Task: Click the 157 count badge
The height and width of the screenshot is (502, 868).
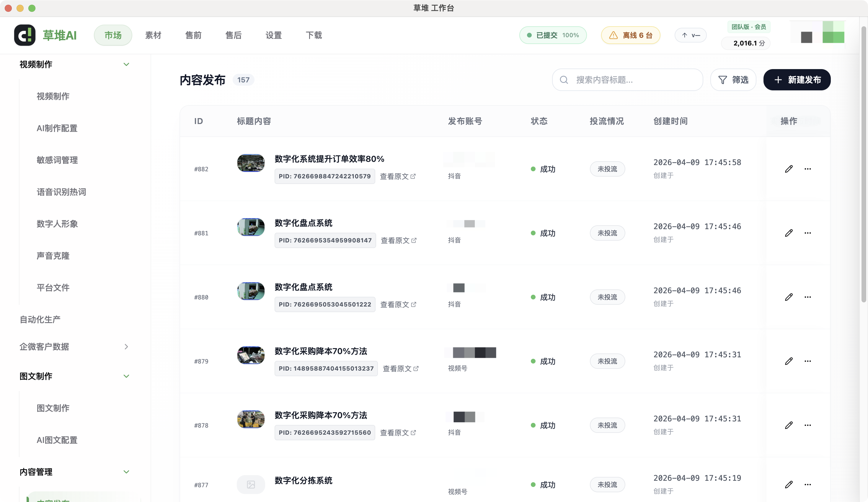Action: 243,80
